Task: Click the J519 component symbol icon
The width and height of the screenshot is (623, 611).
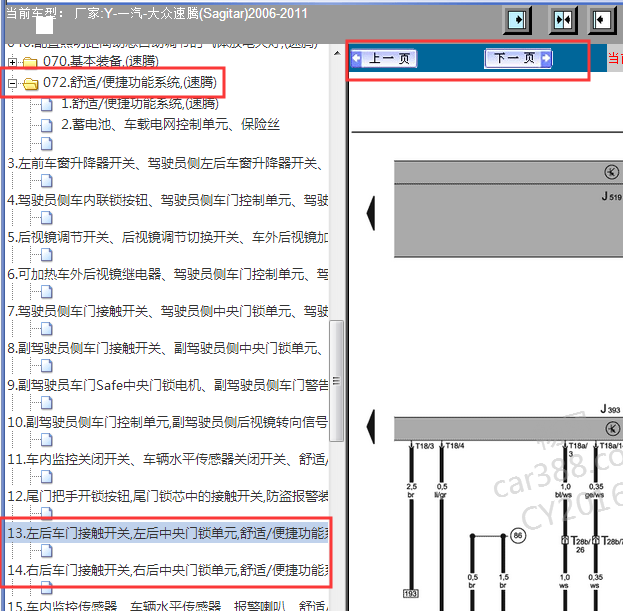Action: (611, 172)
